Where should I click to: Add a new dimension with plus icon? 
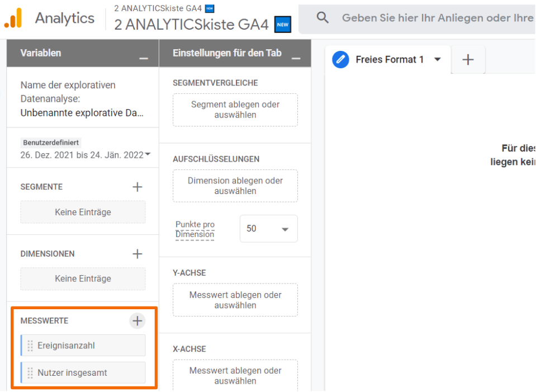pyautogui.click(x=137, y=254)
